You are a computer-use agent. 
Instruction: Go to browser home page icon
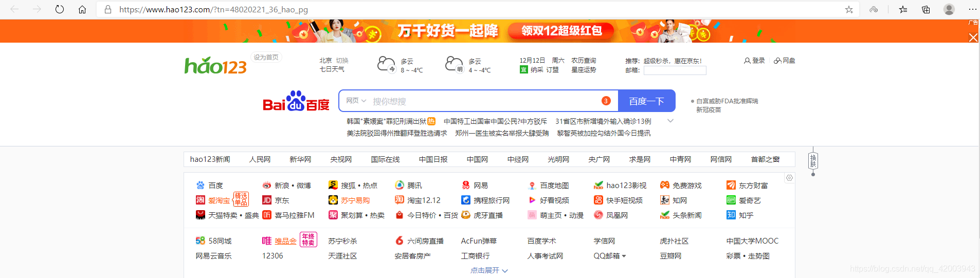click(x=82, y=9)
